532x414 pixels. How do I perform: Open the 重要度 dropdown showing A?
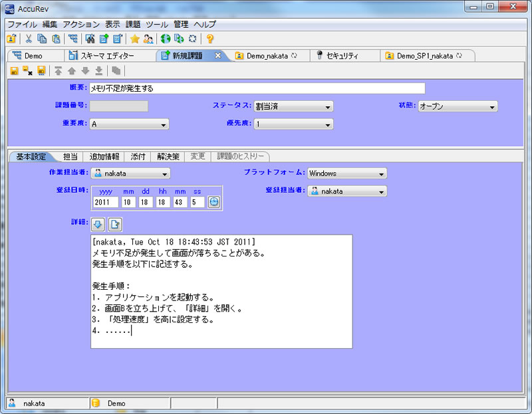(129, 124)
